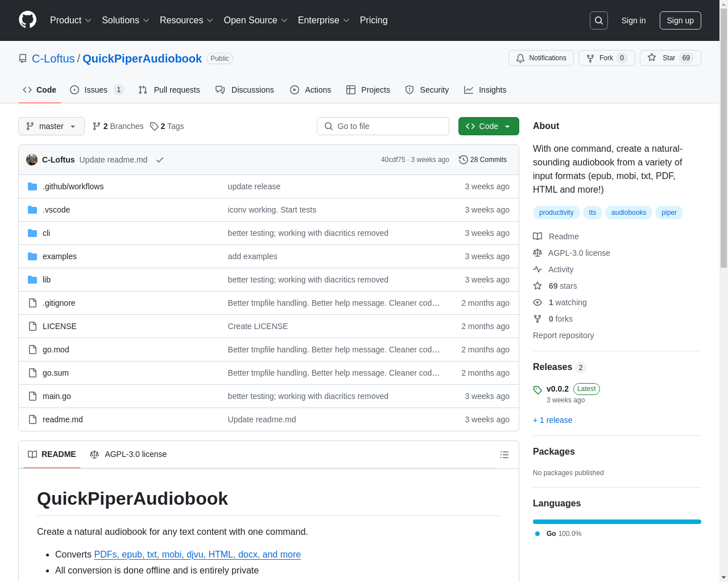The image size is (728, 582).
Task: Open the Pricing page
Action: [374, 20]
